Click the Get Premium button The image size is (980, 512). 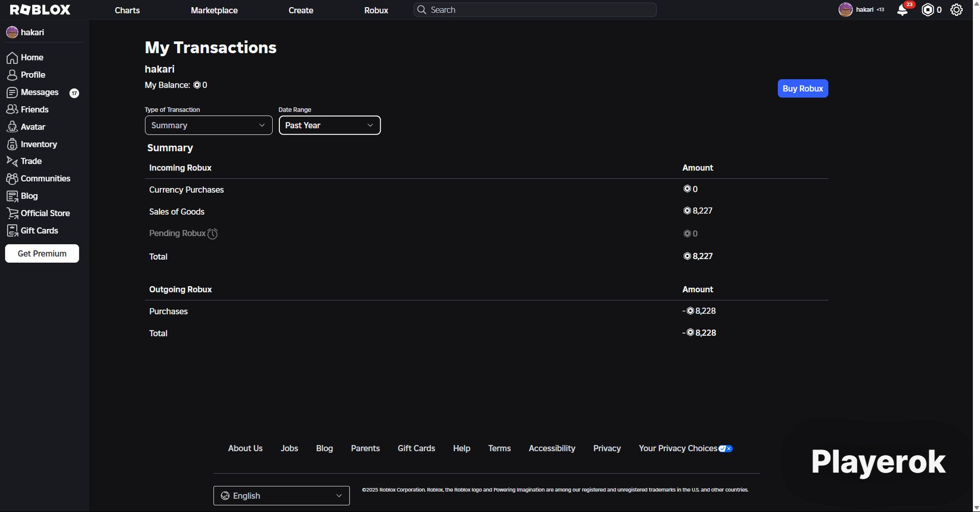(42, 253)
